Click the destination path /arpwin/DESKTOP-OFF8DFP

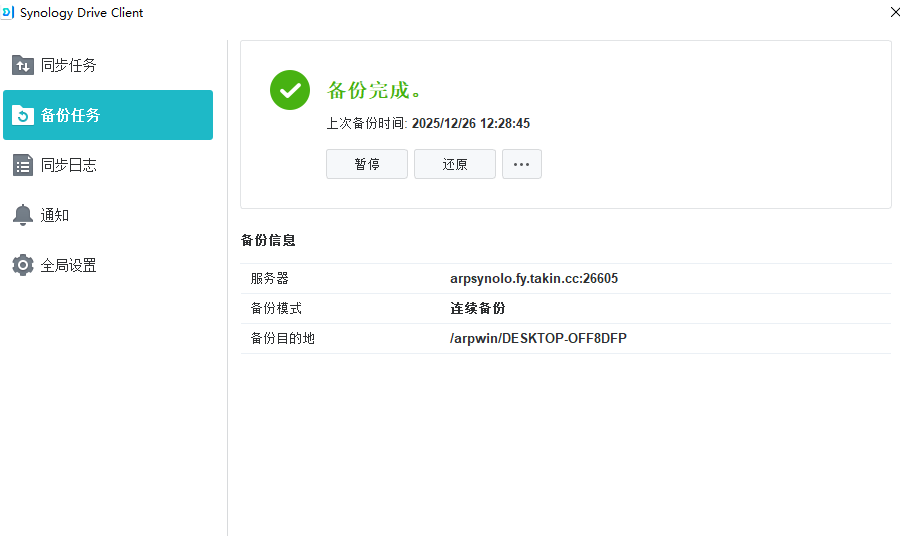[x=538, y=338]
